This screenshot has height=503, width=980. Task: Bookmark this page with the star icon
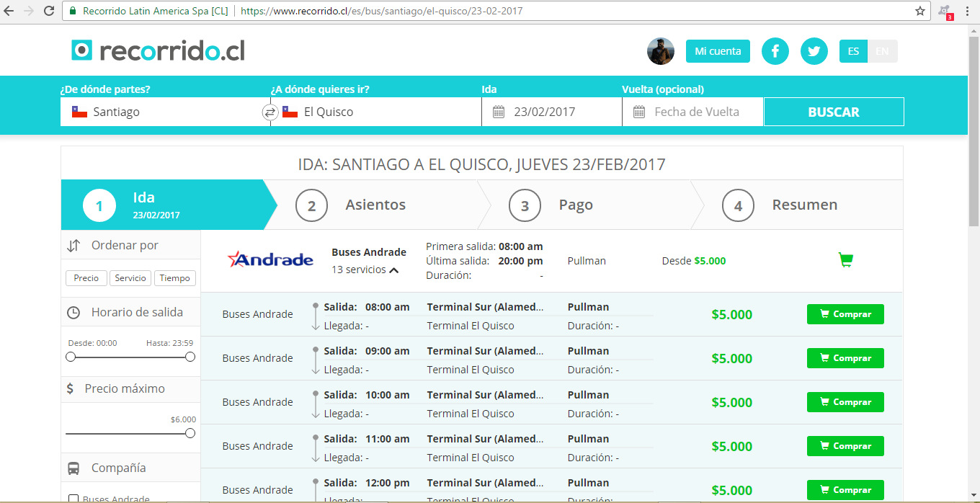(x=920, y=12)
